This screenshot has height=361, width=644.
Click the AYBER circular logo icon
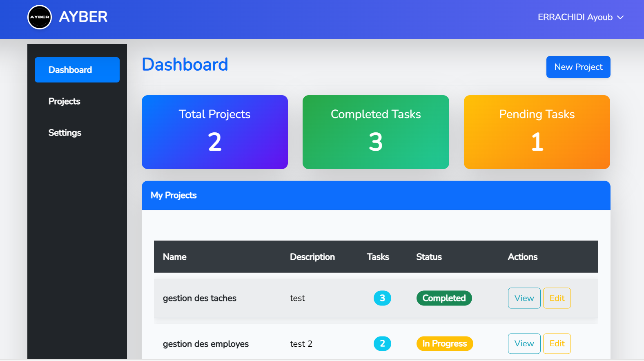(x=40, y=17)
